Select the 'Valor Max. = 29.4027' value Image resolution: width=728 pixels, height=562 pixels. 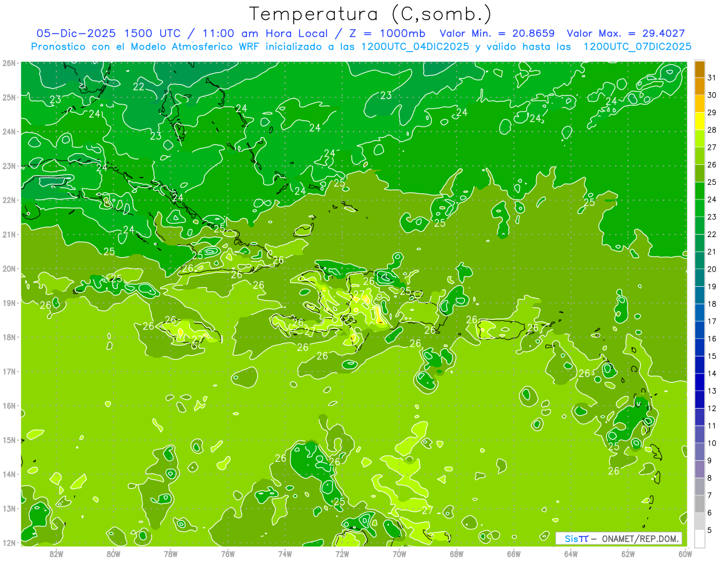click(x=626, y=33)
